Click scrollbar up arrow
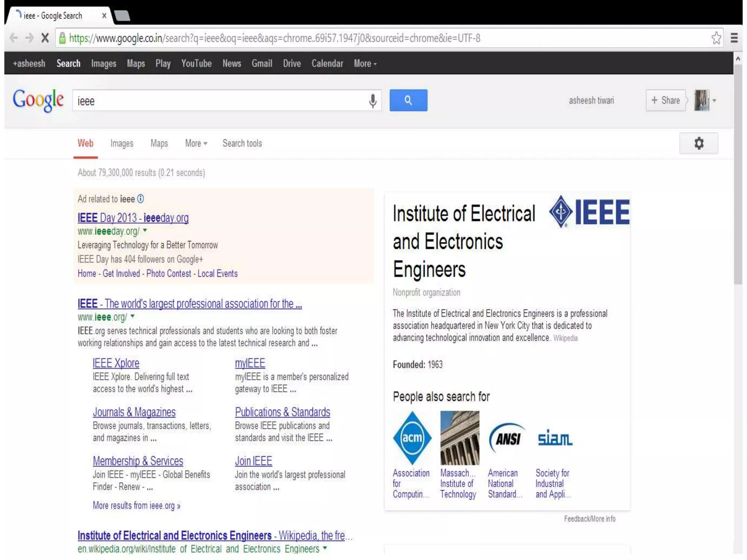Screen dimensions: 747x560 pyautogui.click(x=738, y=59)
